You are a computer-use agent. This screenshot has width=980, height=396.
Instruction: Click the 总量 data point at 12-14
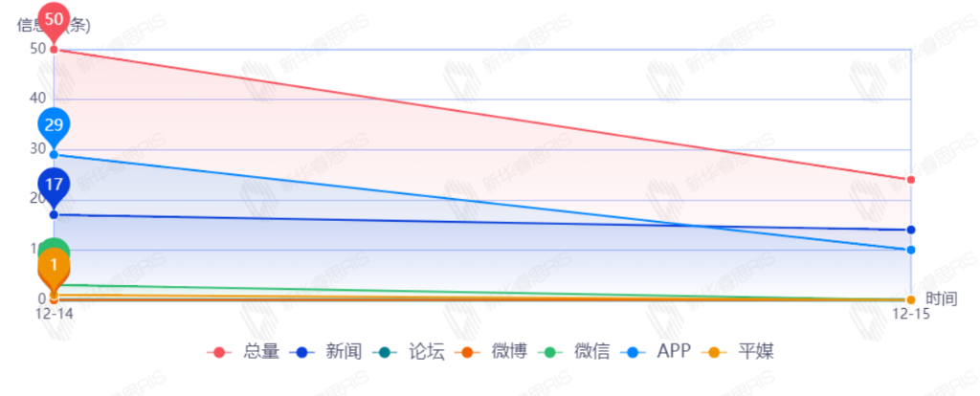(54, 50)
